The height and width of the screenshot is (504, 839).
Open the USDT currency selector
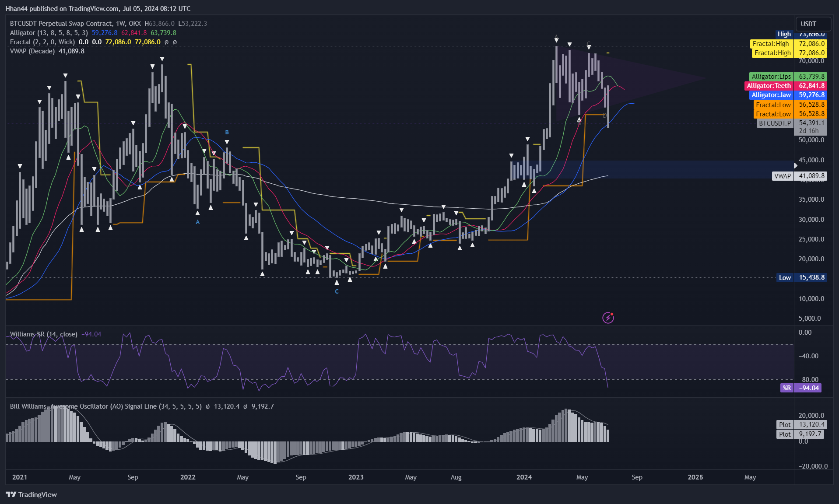813,24
